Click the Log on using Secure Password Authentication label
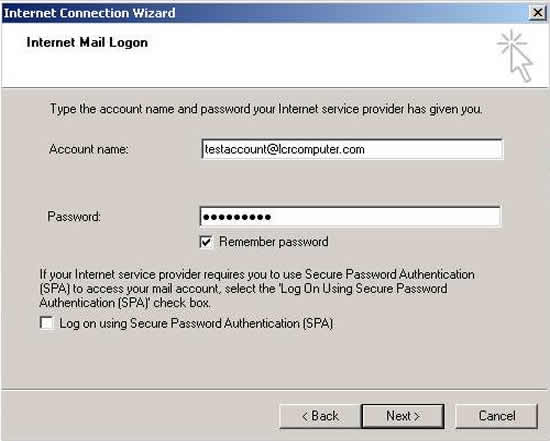This screenshot has height=441, width=550. click(196, 323)
